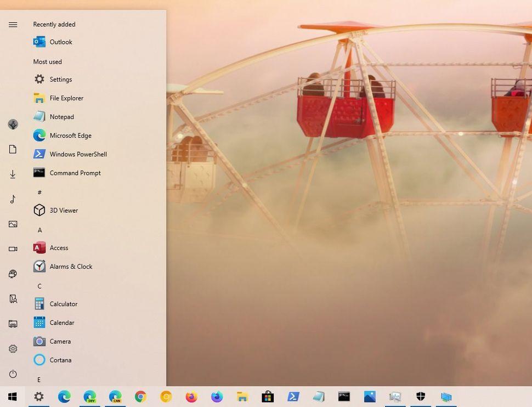Open Downloads arrow icon in Start sidebar
The height and width of the screenshot is (407, 532).
(x=13, y=174)
